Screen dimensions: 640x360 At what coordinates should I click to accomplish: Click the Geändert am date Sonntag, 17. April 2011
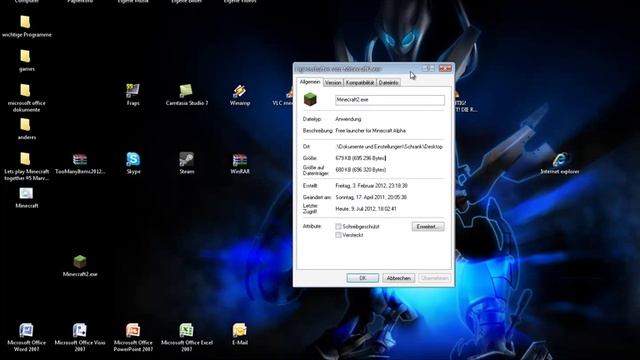pos(371,197)
